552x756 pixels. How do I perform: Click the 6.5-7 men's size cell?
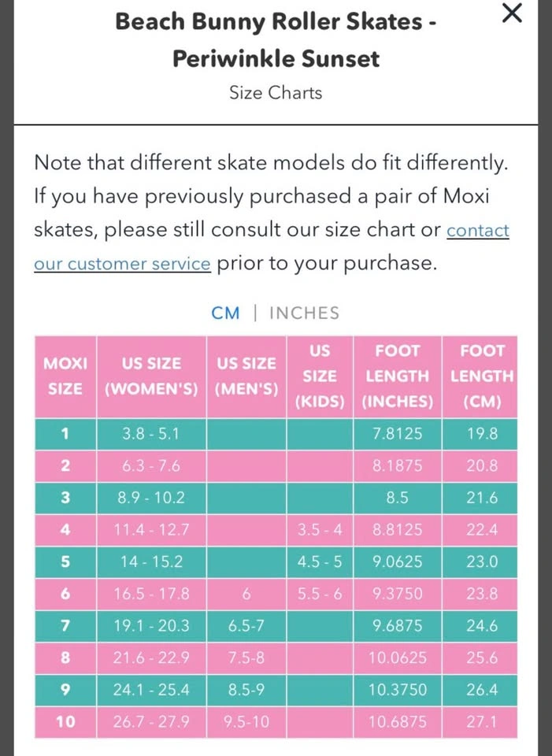tap(246, 625)
